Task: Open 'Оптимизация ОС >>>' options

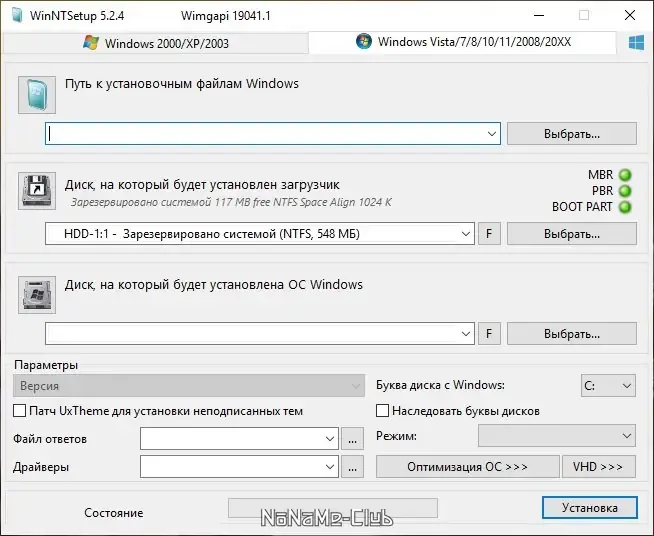Action: pos(468,467)
